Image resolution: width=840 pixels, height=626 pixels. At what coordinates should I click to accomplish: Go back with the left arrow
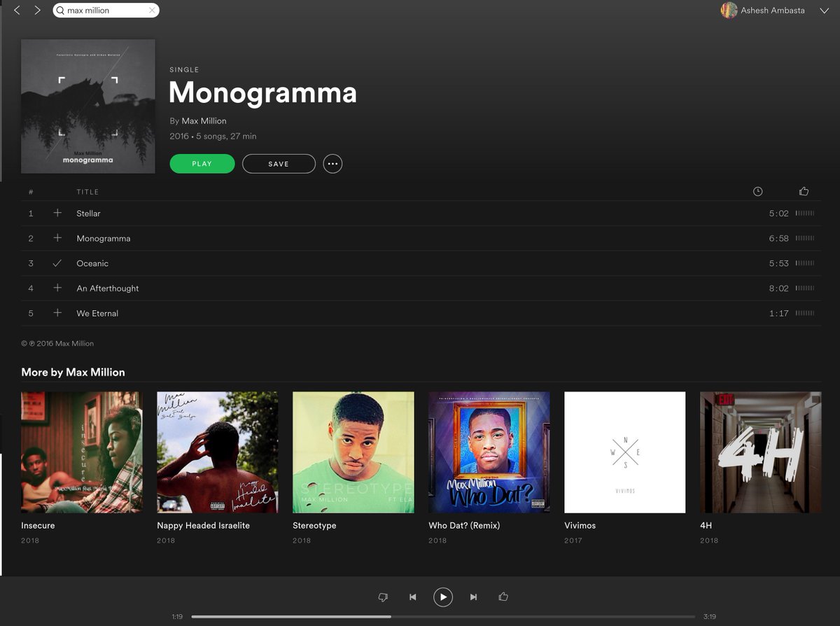17,11
